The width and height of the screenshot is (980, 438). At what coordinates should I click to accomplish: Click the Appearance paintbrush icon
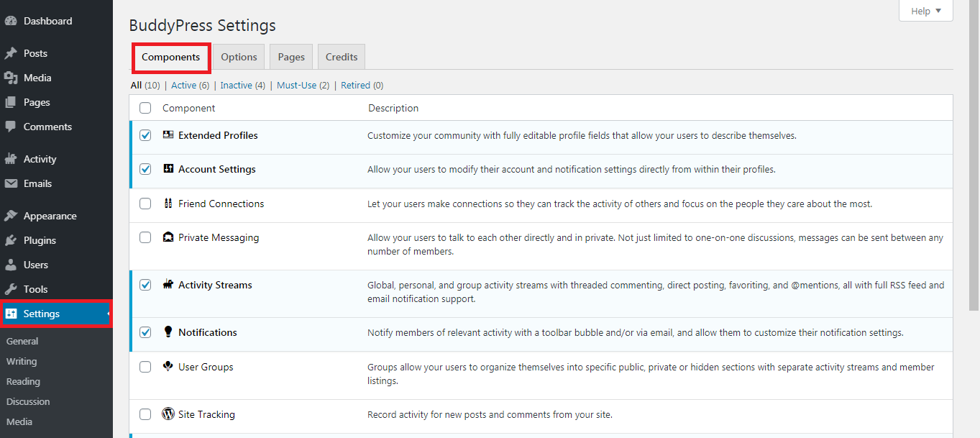point(11,216)
